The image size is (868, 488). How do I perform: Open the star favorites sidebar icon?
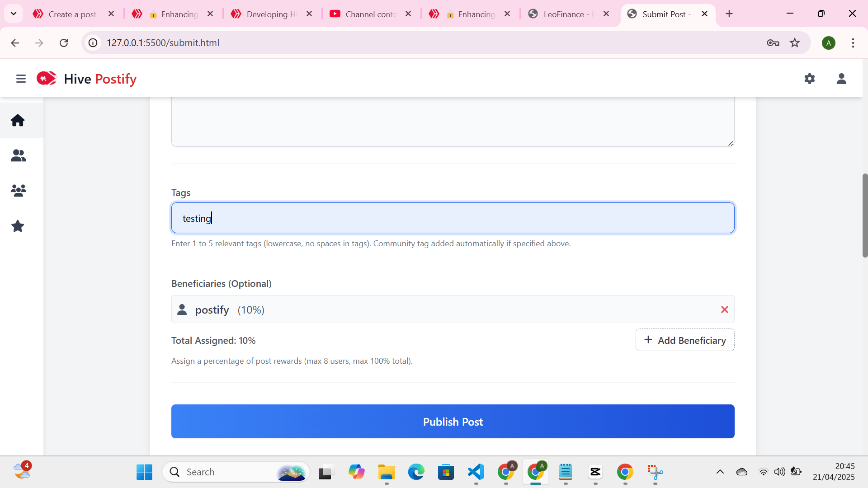click(x=18, y=226)
